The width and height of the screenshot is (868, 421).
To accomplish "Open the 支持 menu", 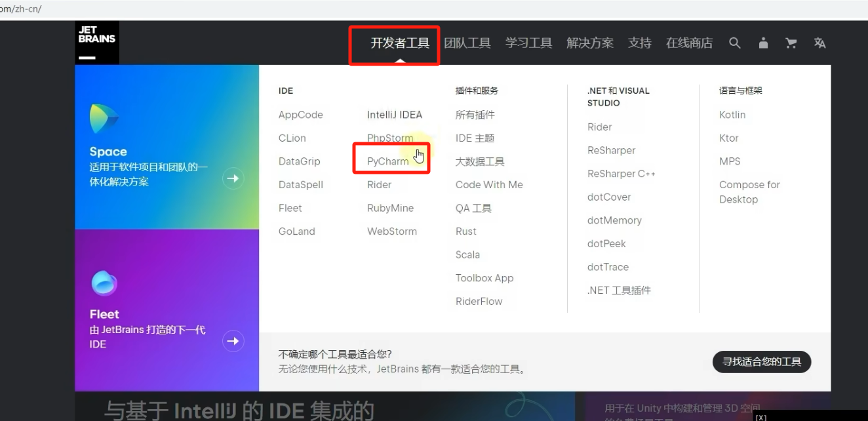I will click(x=640, y=43).
